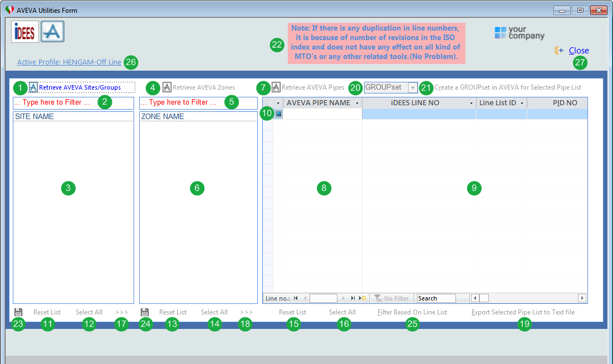Viewport: 613px width, 364px height.
Task: Select All under the ZONE NAME list
Action: point(214,312)
